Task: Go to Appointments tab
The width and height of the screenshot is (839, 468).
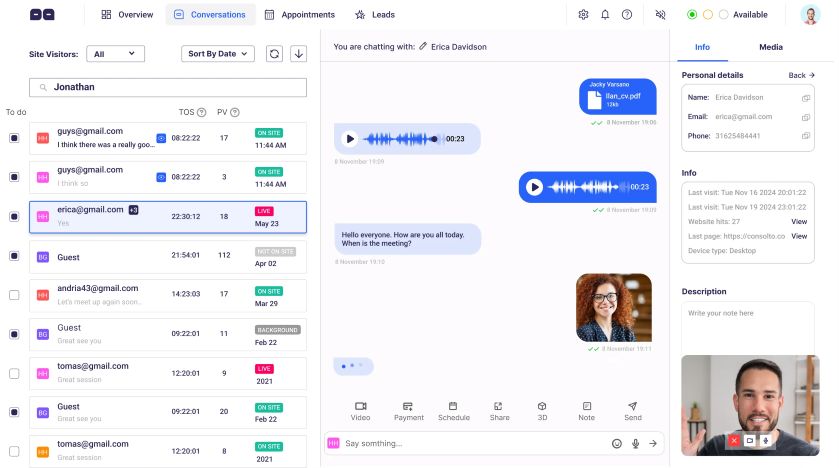Action: 300,14
